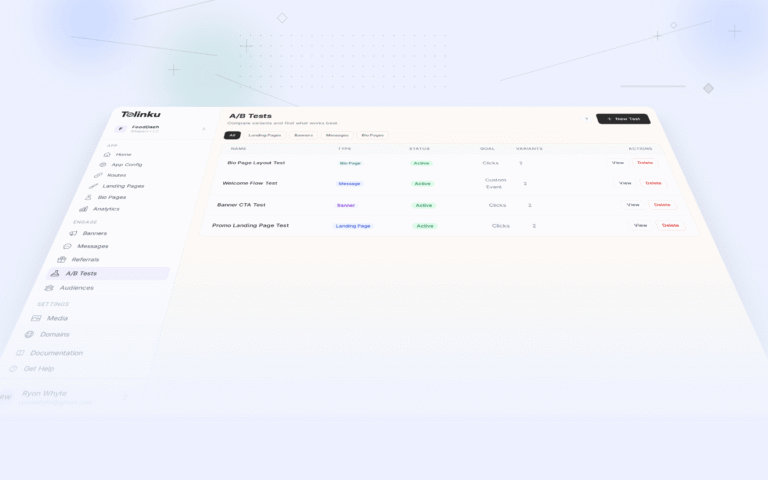This screenshot has height=480, width=768.
Task: Click the Banner CTA Test name
Action: tap(241, 205)
